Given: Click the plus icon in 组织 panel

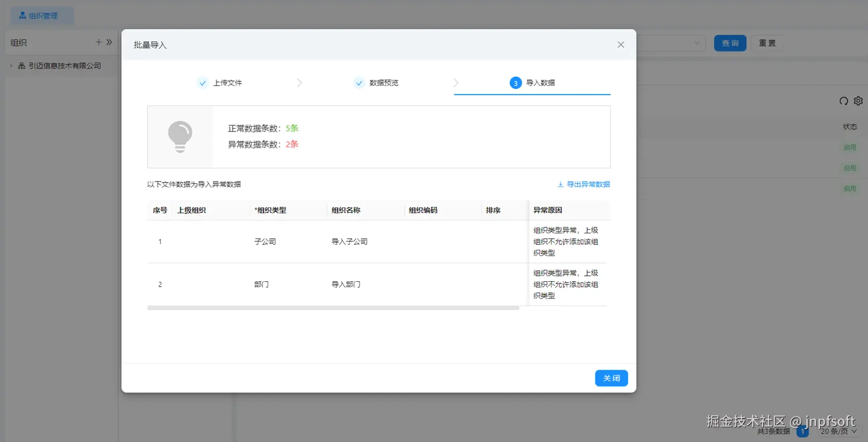Looking at the screenshot, I should (x=98, y=42).
